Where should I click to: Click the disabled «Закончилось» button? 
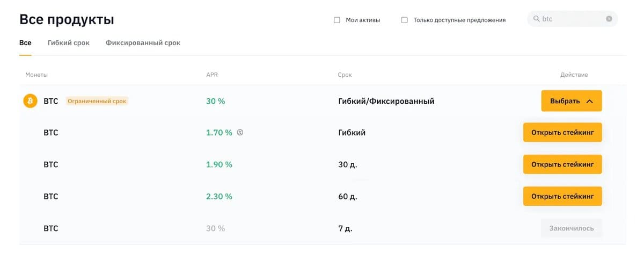(571, 228)
